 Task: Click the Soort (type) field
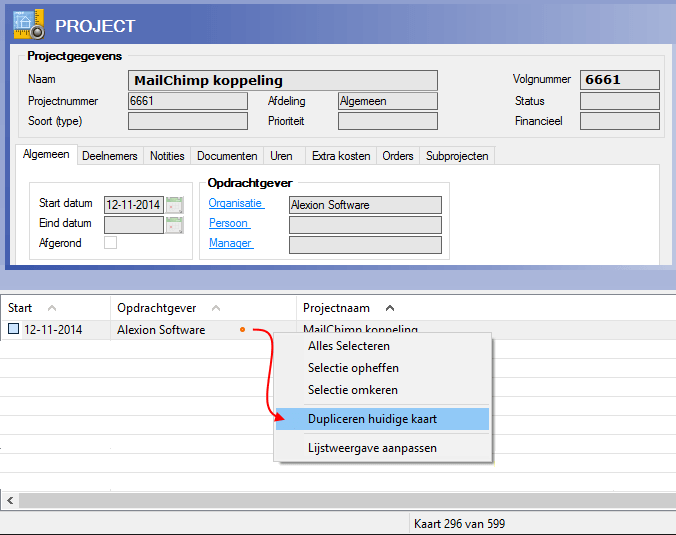point(188,121)
